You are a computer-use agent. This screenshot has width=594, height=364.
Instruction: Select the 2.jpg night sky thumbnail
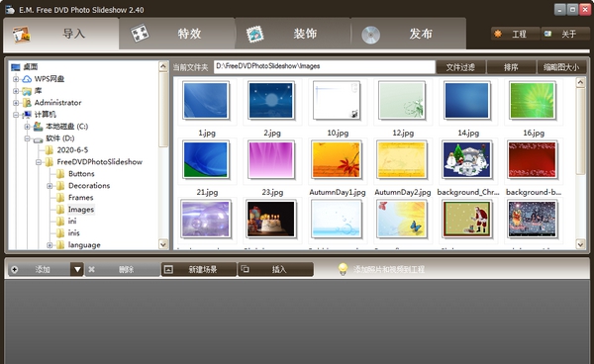(x=271, y=101)
